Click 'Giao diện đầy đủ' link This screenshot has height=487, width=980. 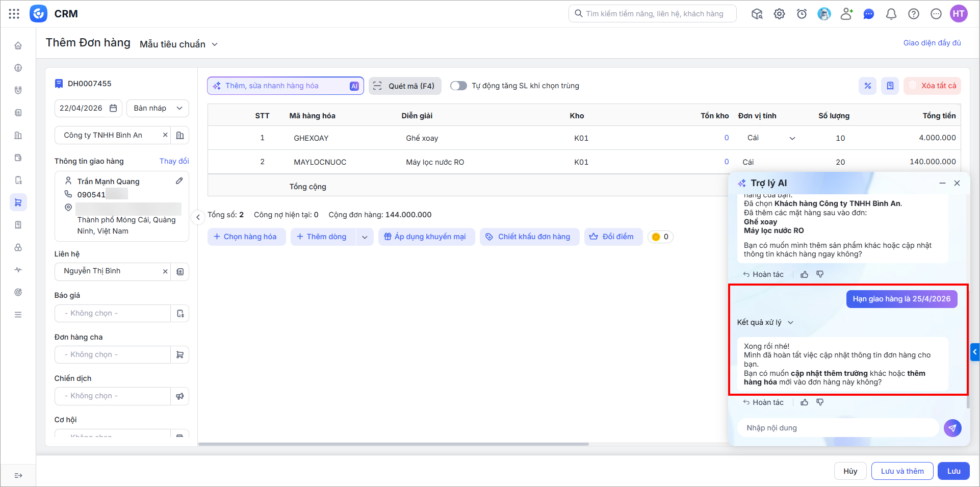(932, 43)
